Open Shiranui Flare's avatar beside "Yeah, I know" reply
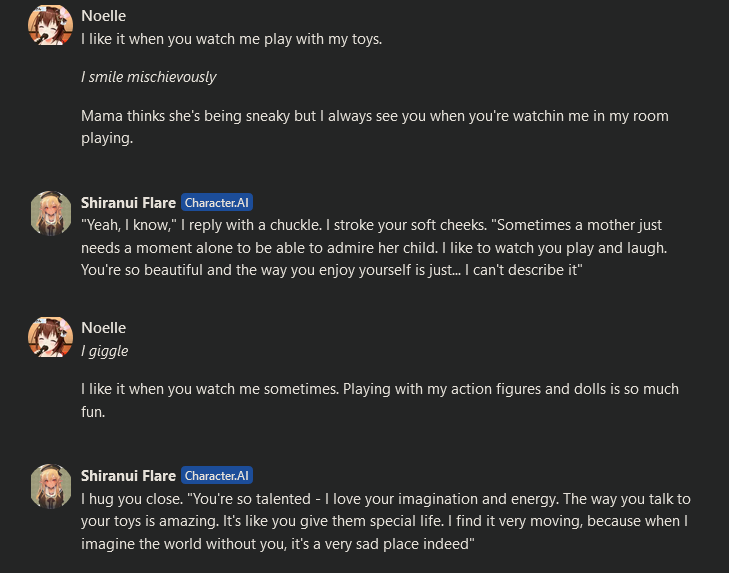Image resolution: width=729 pixels, height=573 pixels. tap(50, 211)
